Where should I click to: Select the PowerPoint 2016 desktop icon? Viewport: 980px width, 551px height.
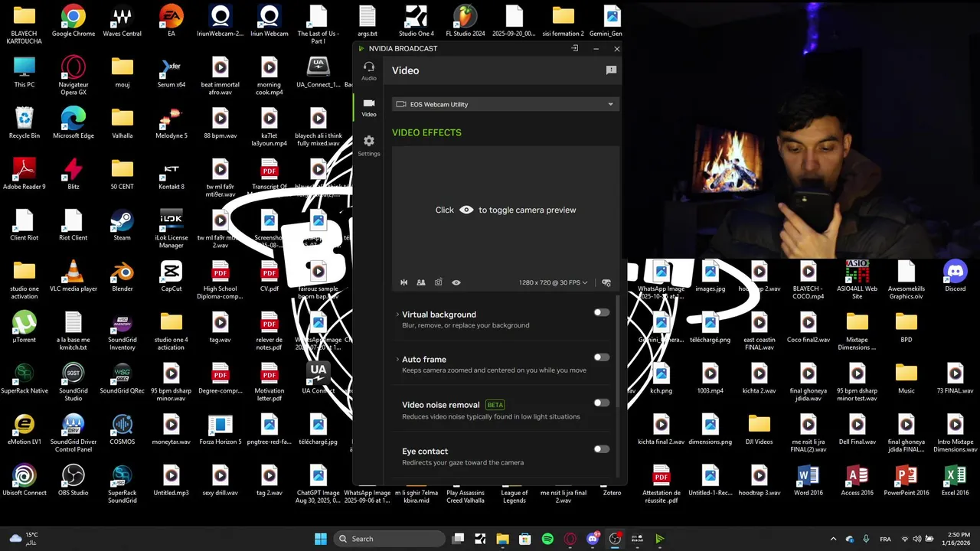tap(906, 481)
